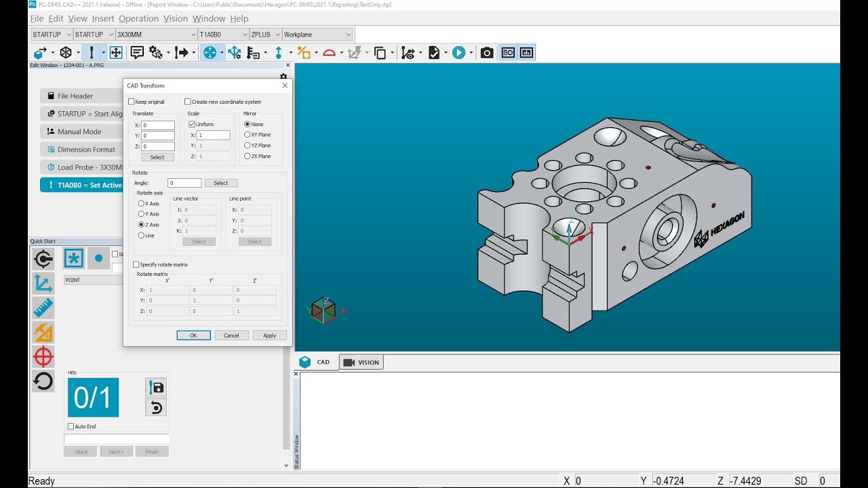Choose ZX Plane mirror option
Viewport: 868px width, 488px height.
[248, 156]
